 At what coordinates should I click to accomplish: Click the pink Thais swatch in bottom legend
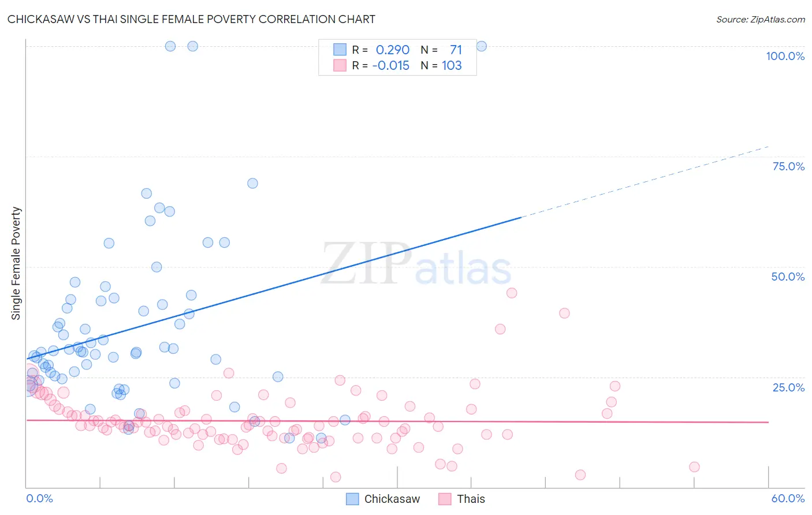pos(445,499)
